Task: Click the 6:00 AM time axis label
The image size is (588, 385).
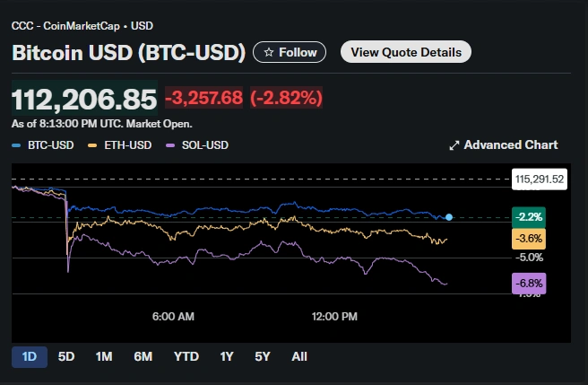Action: coord(173,317)
